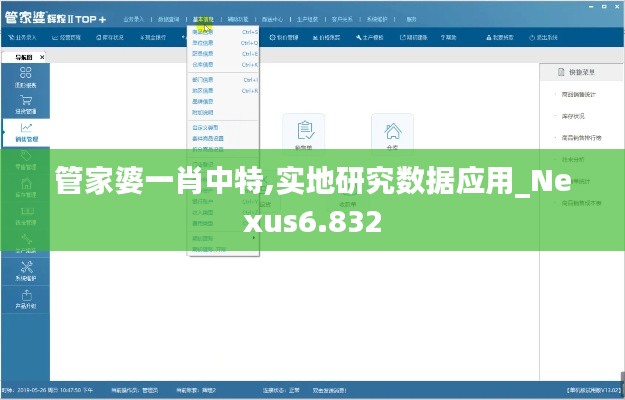Close the 导航图 tab
Viewport: 625px width, 400px height.
pos(42,57)
